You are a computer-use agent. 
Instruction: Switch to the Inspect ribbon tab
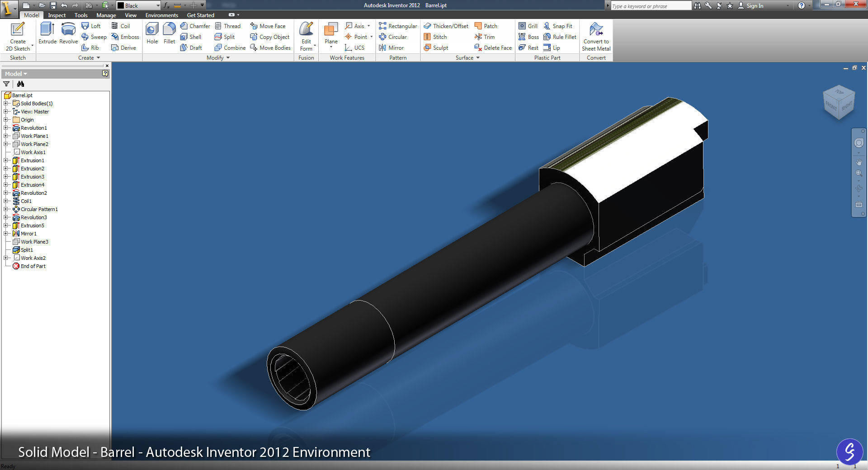[57, 15]
